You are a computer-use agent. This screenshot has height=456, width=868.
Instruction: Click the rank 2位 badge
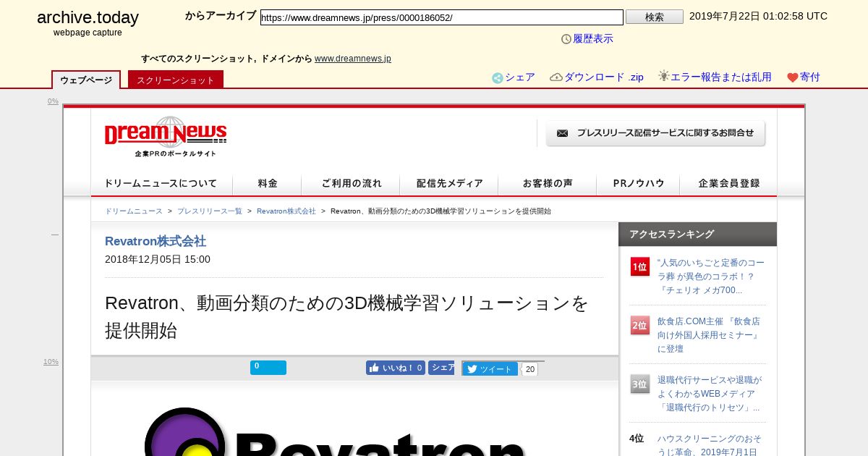[x=640, y=326]
